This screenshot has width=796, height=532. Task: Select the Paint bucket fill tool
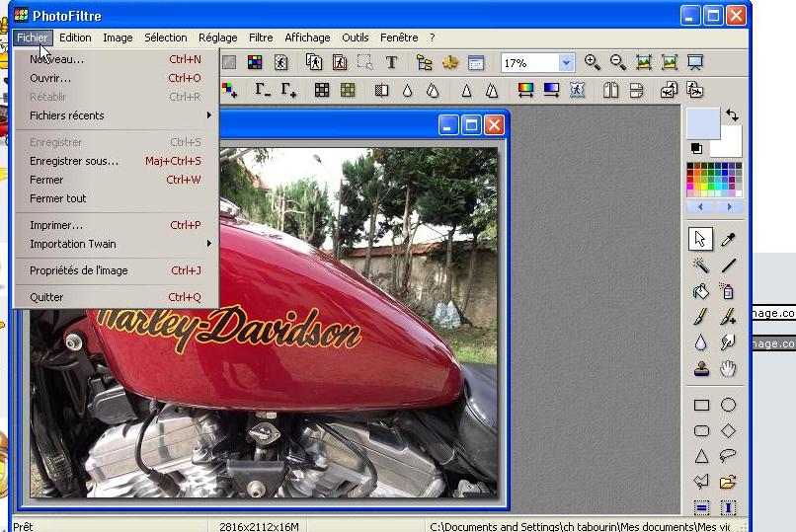(701, 291)
